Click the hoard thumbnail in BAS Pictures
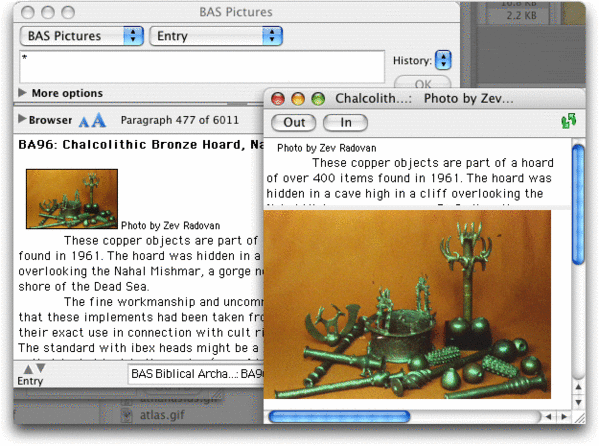The height and width of the screenshot is (446, 599). (72, 199)
